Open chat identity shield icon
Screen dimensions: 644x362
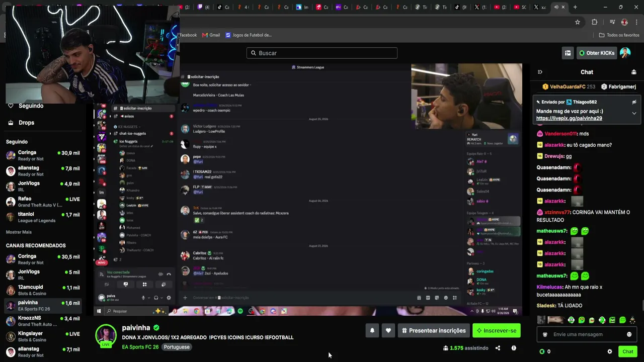click(x=545, y=334)
